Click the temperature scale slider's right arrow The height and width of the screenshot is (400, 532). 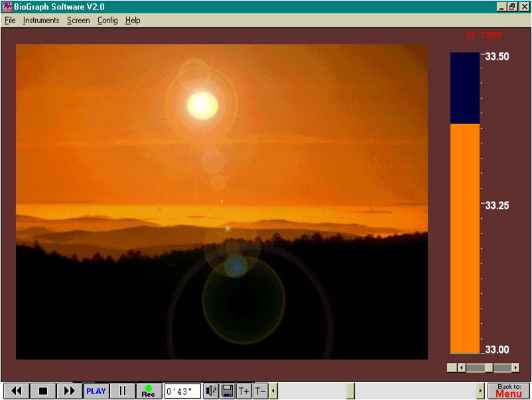point(515,367)
